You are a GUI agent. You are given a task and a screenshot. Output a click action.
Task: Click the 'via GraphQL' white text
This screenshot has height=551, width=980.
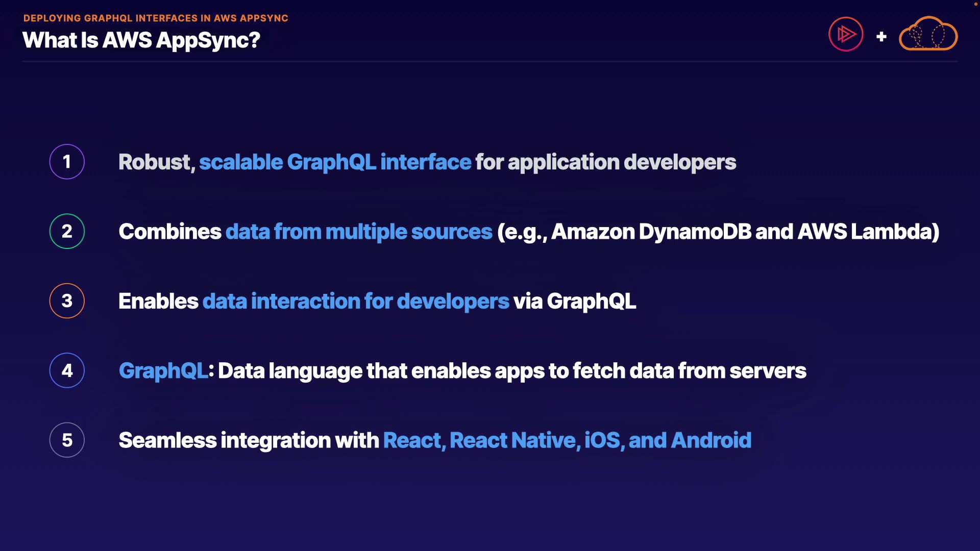click(574, 301)
